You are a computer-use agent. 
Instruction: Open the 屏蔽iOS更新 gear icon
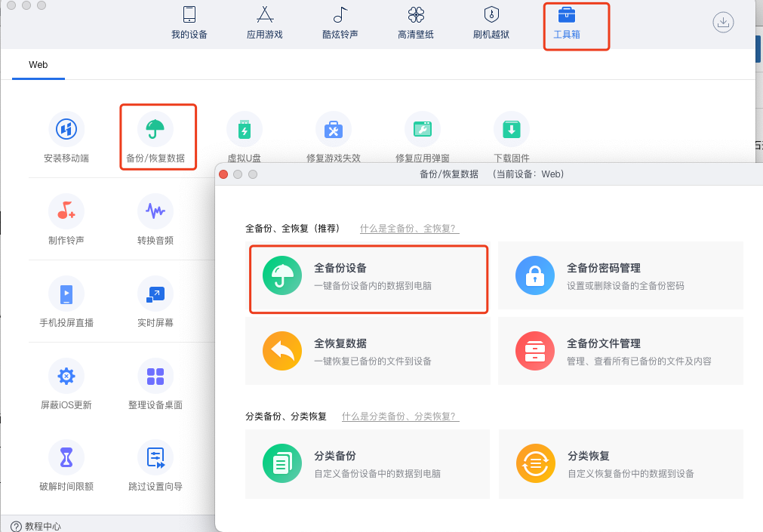(x=66, y=376)
